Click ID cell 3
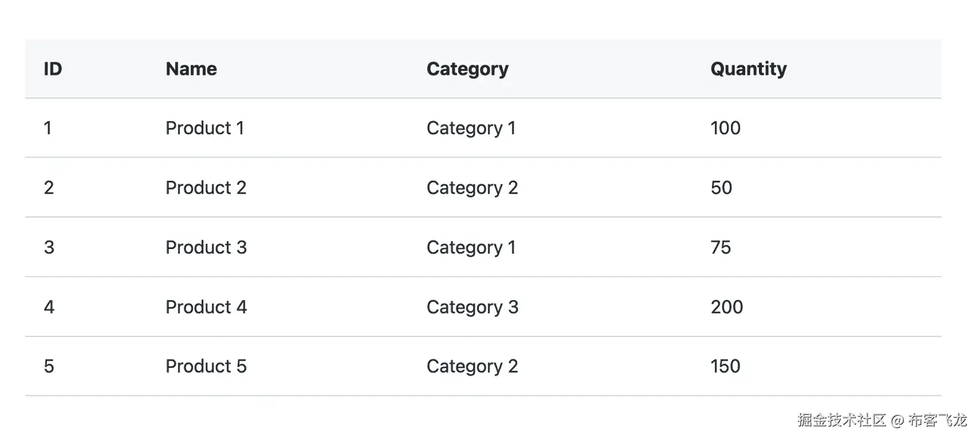Viewport: 980px width, 441px height. (49, 247)
